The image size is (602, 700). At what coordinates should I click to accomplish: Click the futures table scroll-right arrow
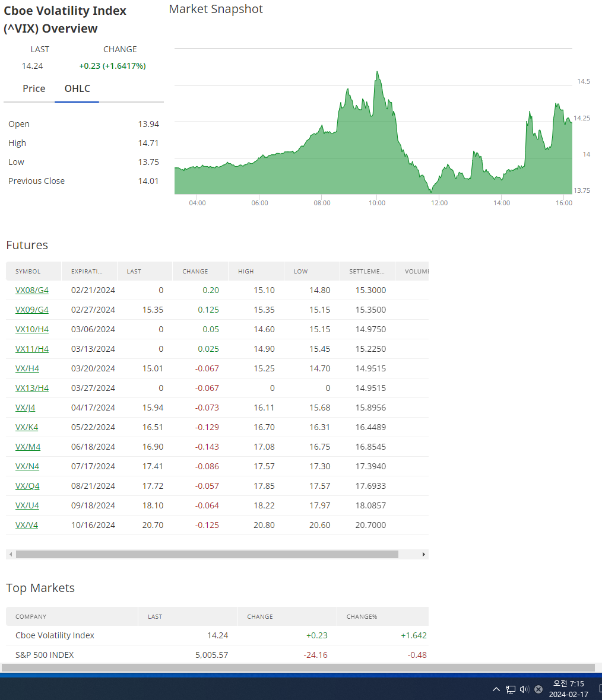tap(424, 555)
